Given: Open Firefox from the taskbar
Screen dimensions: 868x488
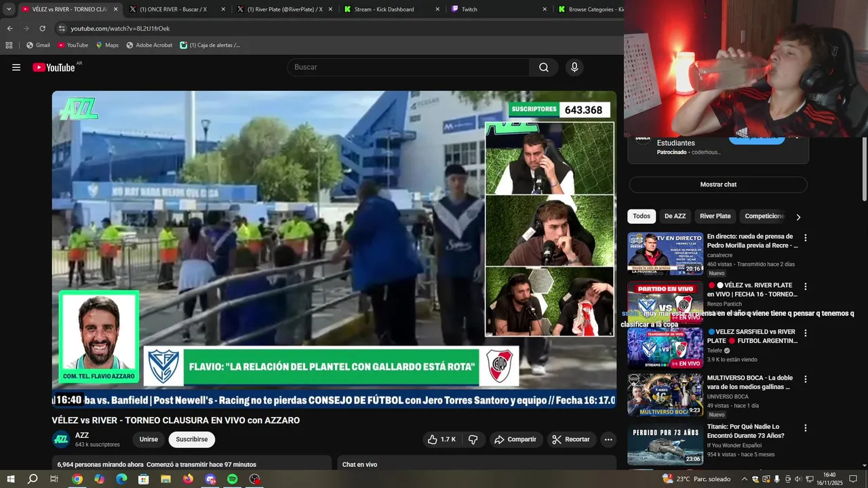Looking at the screenshot, I should click(x=188, y=479).
